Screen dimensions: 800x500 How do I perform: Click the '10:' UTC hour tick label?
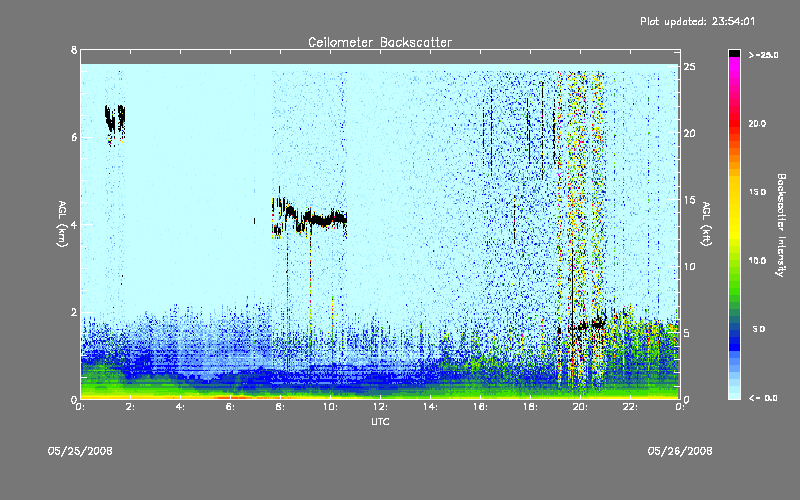pos(330,407)
